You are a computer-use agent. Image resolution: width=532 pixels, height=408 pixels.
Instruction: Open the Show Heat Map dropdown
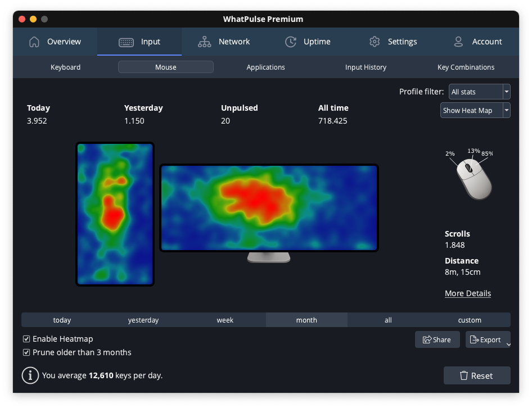point(506,110)
